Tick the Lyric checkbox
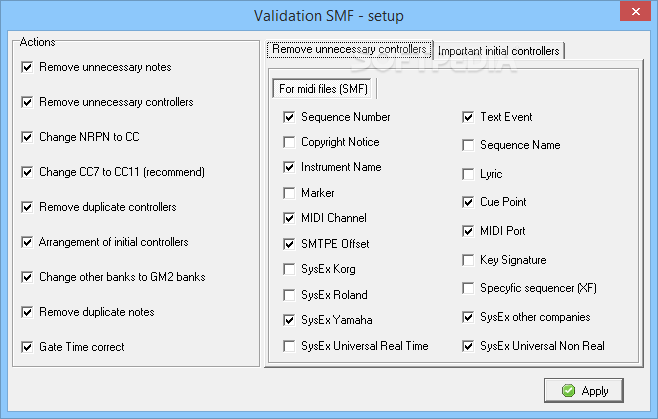This screenshot has width=658, height=419. coord(468,174)
